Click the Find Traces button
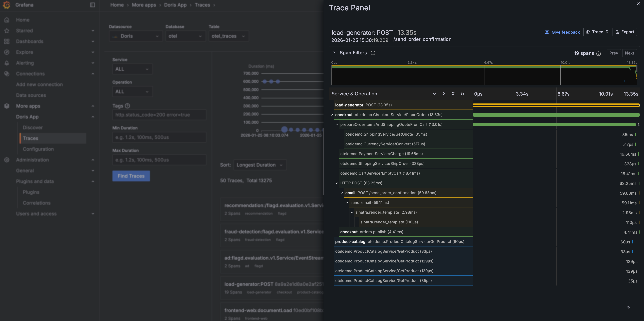644x321 pixels. tap(131, 176)
